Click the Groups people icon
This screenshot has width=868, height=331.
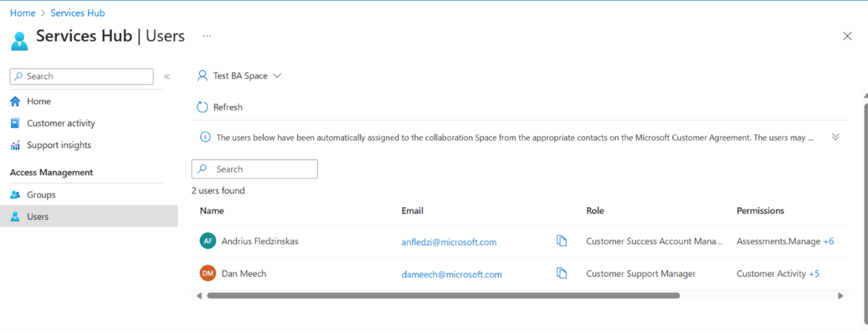[15, 195]
